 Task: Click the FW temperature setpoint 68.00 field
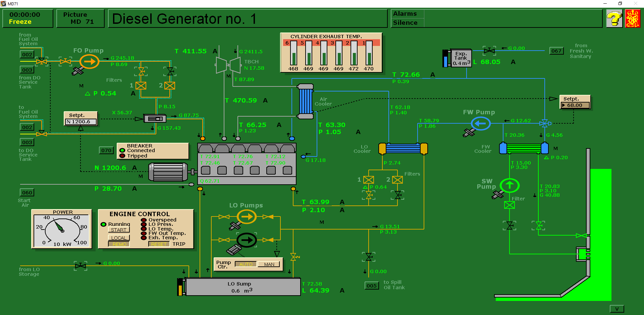click(x=575, y=105)
